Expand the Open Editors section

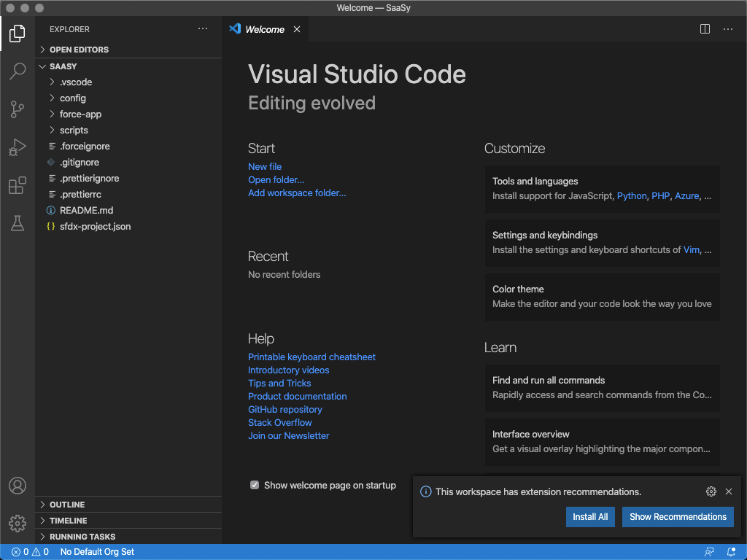pos(79,50)
